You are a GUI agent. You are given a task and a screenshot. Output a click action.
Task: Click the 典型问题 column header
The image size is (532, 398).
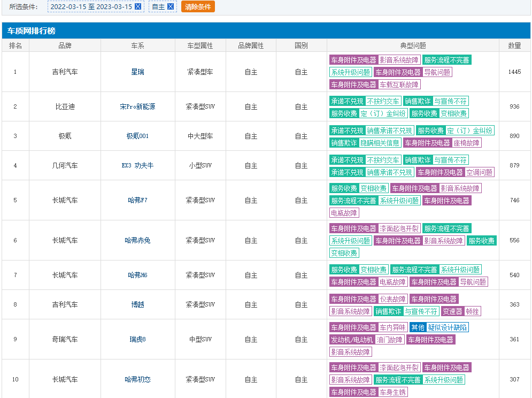click(413, 45)
